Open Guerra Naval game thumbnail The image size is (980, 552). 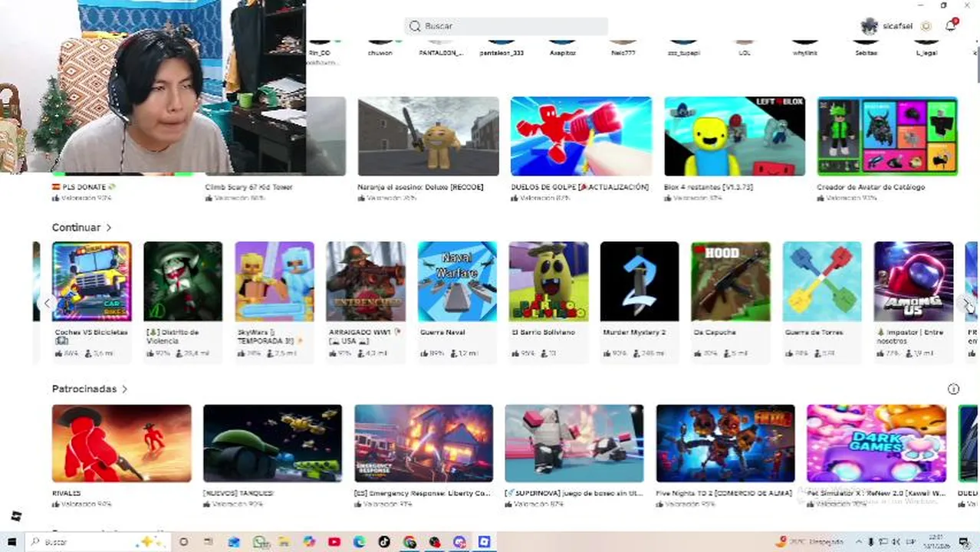point(457,281)
